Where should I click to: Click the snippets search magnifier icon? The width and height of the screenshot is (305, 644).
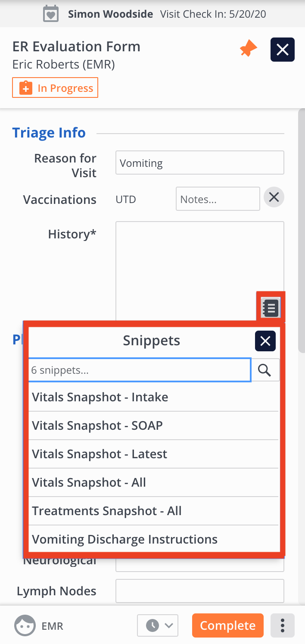265,370
